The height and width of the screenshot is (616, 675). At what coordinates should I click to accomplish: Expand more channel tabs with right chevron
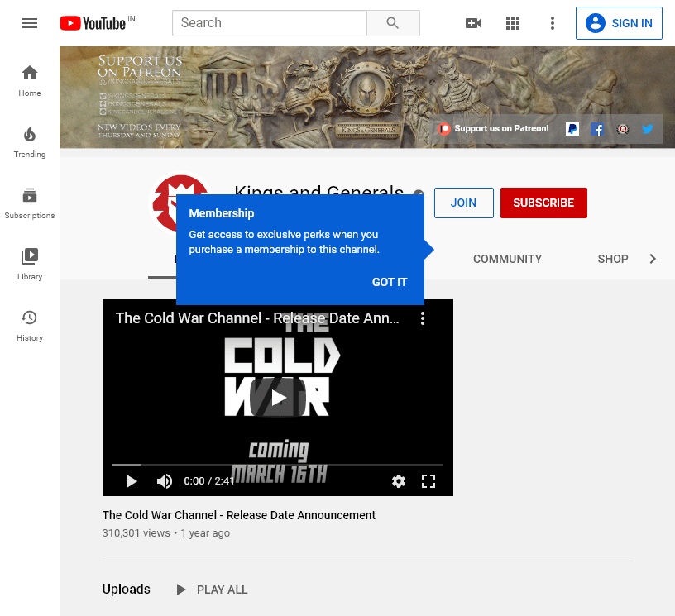point(653,259)
